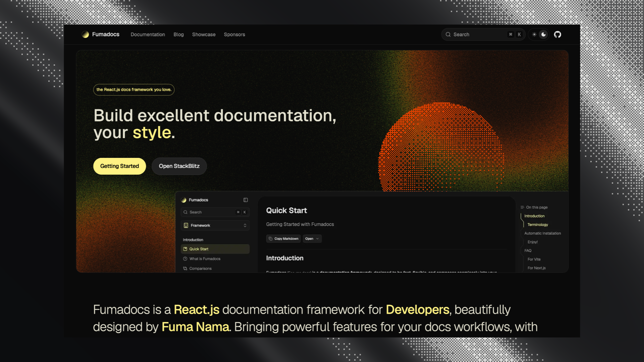644x362 pixels.
Task: Click the On this page list icon
Action: pyautogui.click(x=522, y=207)
